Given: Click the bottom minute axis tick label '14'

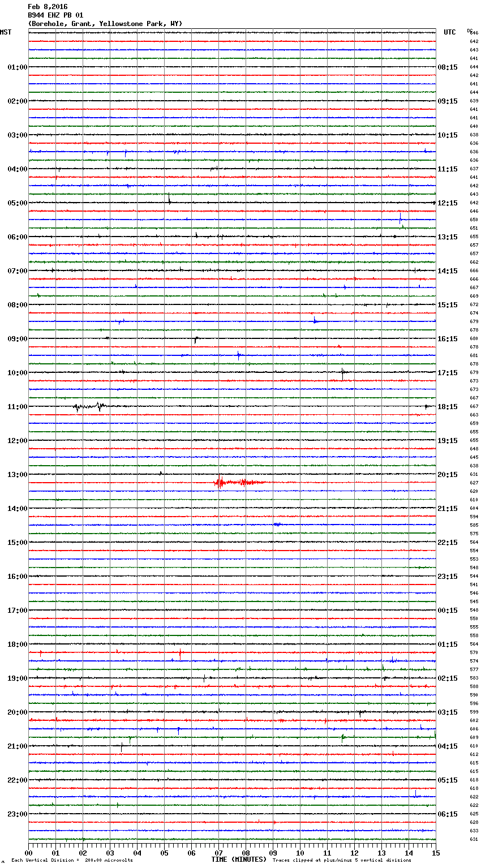Looking at the screenshot, I should (x=409, y=853).
